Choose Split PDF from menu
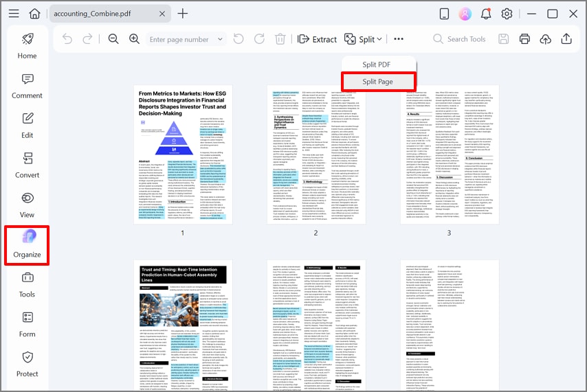The image size is (587, 392). point(378,65)
